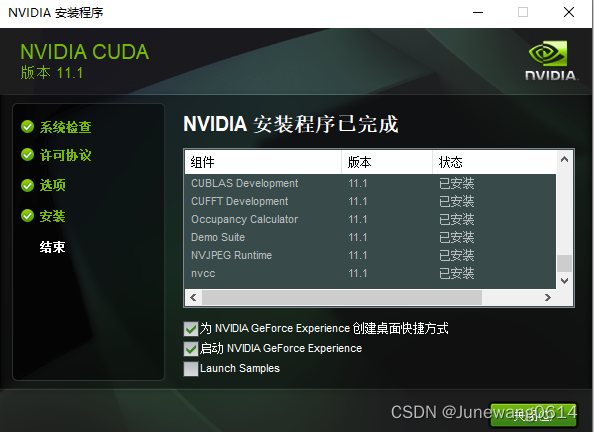Click the component list scroll-up arrow
The height and width of the screenshot is (432, 594).
564,159
